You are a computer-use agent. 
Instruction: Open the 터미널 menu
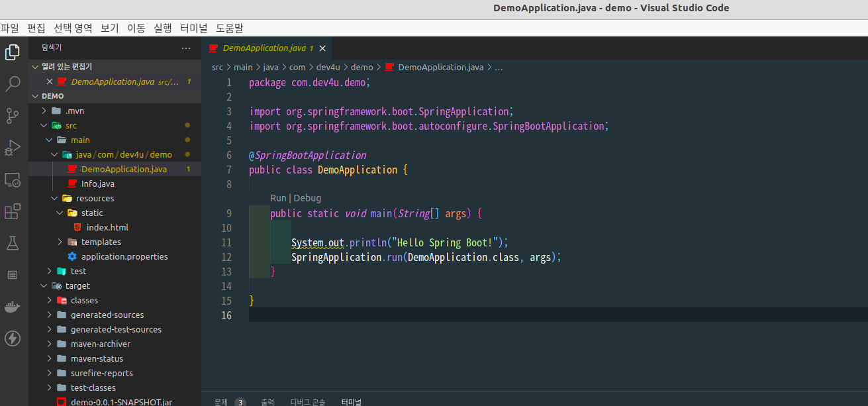point(194,28)
